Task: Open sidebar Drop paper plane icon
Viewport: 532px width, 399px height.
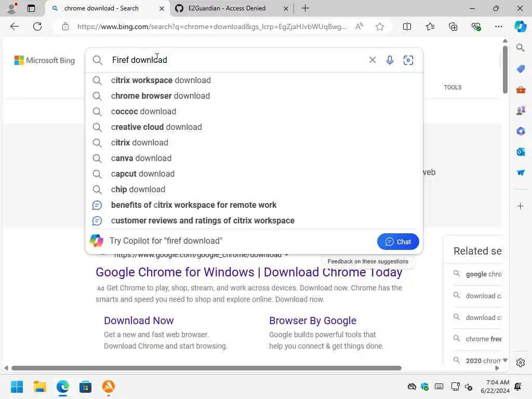Action: pyautogui.click(x=521, y=172)
